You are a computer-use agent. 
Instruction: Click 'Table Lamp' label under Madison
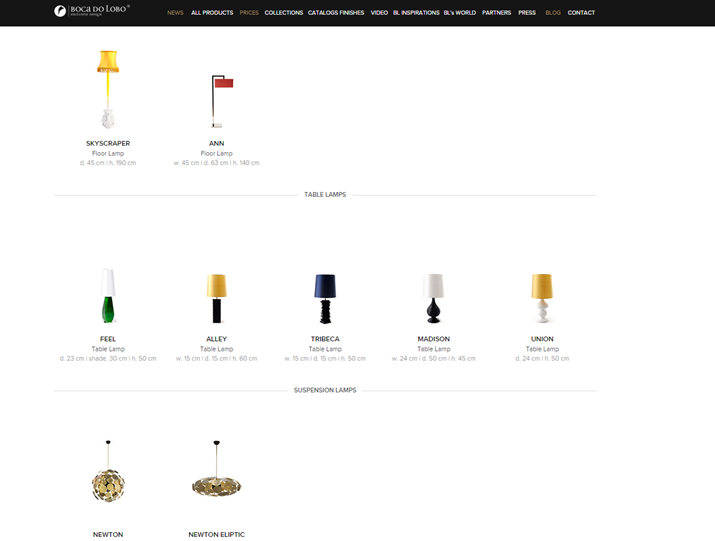(434, 349)
